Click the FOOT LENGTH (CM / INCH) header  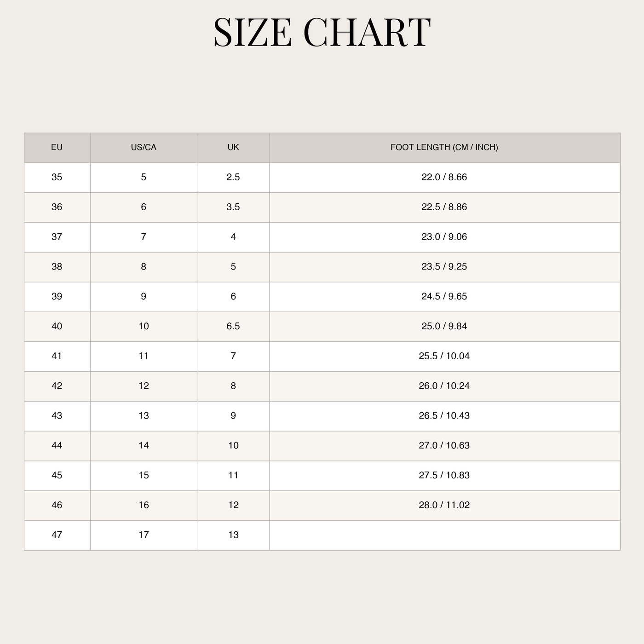point(444,148)
